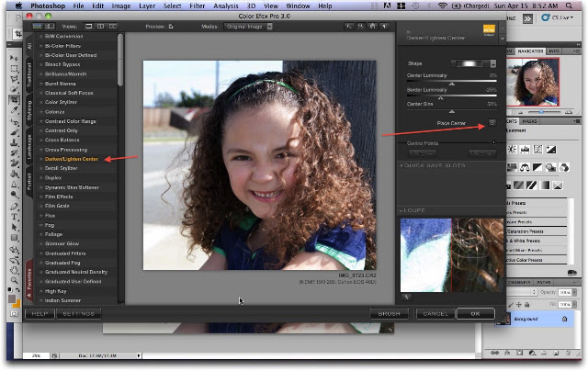The height and width of the screenshot is (371, 588).
Task: Select the Darken/Lighten Center filter
Action: [x=72, y=159]
